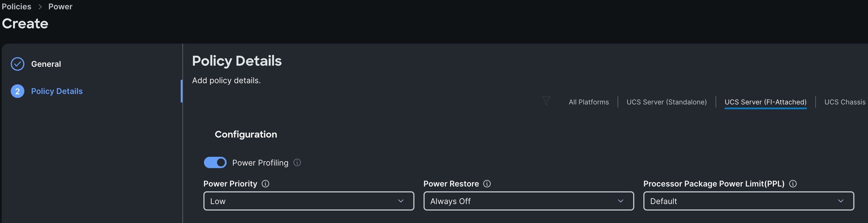Click the step 2 number circle
The image size is (868, 223).
[18, 91]
